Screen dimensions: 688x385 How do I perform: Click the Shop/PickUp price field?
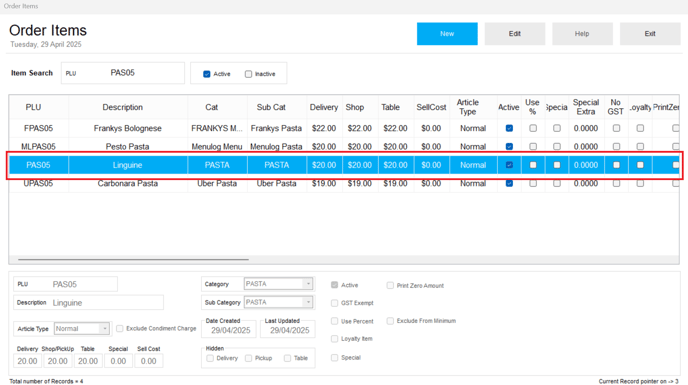click(x=57, y=361)
